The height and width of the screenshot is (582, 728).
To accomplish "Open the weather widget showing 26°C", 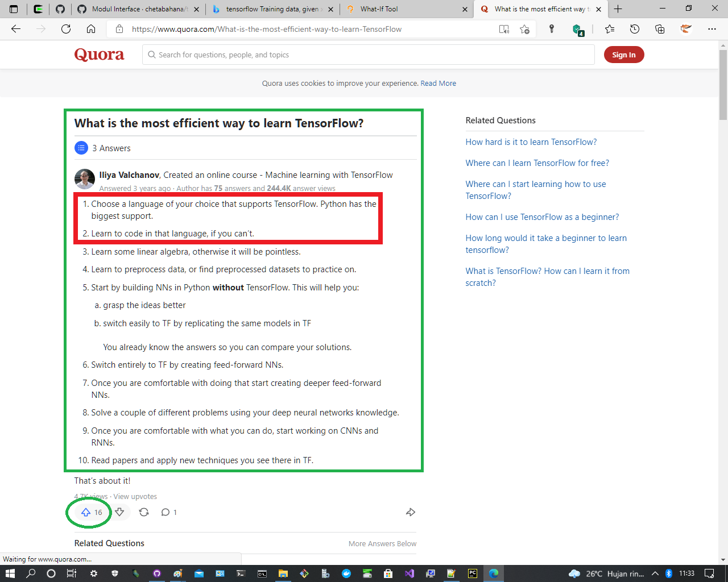I will tap(606, 573).
